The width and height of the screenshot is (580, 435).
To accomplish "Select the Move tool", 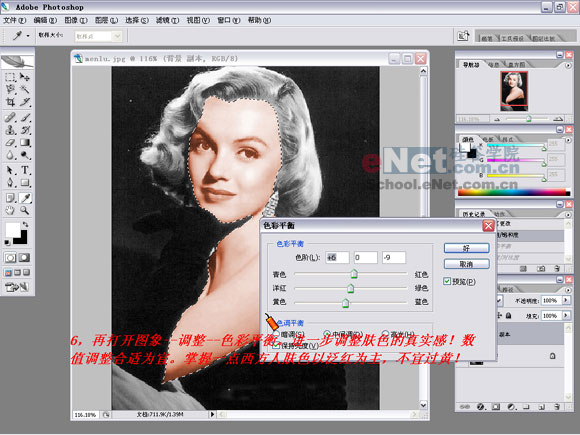I will [x=25, y=77].
